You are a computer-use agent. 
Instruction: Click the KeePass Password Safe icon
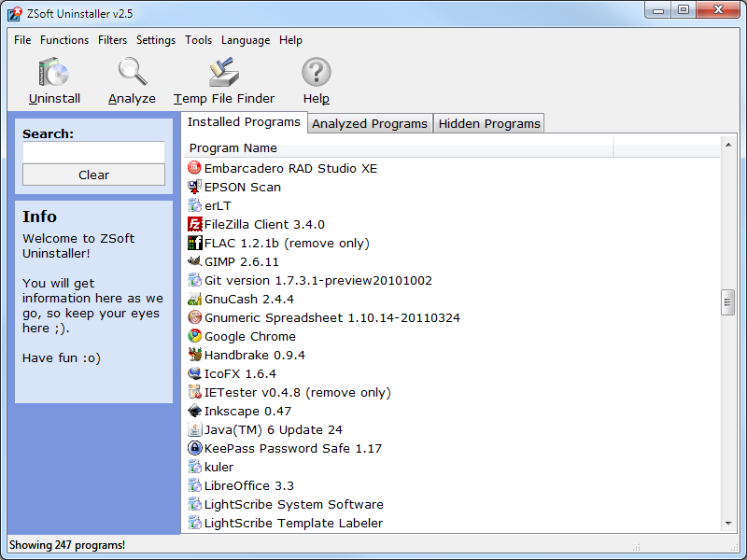pyautogui.click(x=195, y=448)
